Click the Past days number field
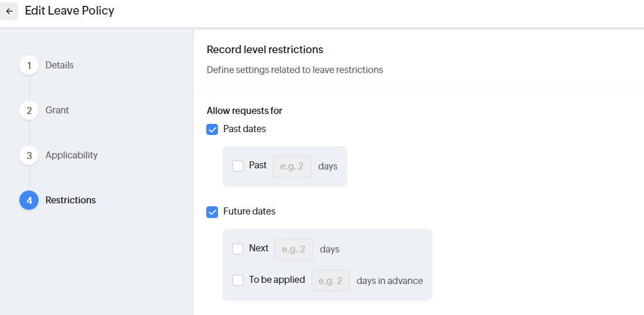Image resolution: width=644 pixels, height=315 pixels. [x=292, y=167]
